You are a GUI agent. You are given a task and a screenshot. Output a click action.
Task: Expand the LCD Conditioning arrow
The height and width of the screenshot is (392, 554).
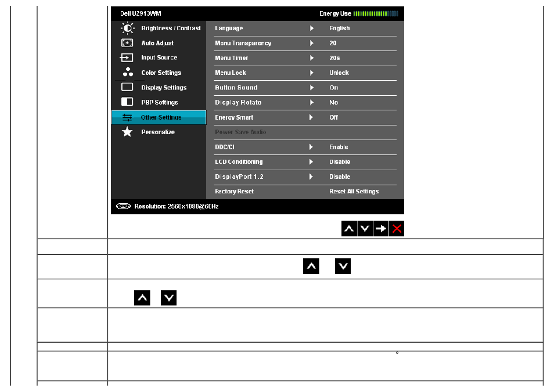(311, 161)
